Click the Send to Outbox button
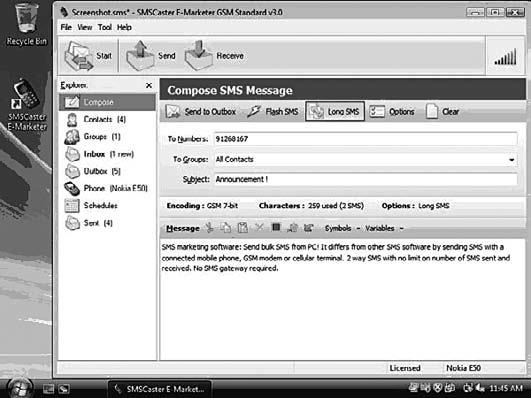The image size is (531, 398). coord(201,111)
